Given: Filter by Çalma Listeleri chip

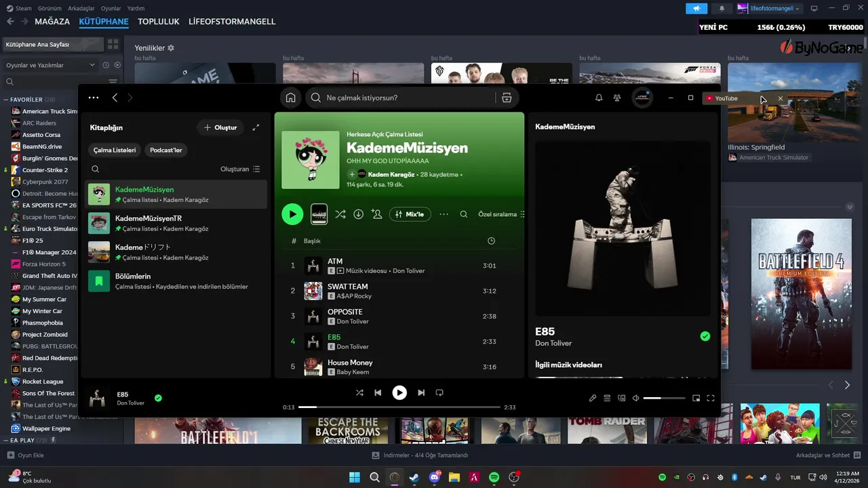Looking at the screenshot, I should pyautogui.click(x=115, y=150).
